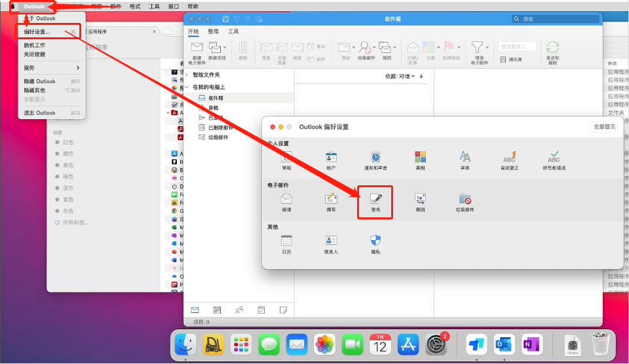The width and height of the screenshot is (629, 364).
Task: Switch to People view icon at bottom
Action: 239,310
